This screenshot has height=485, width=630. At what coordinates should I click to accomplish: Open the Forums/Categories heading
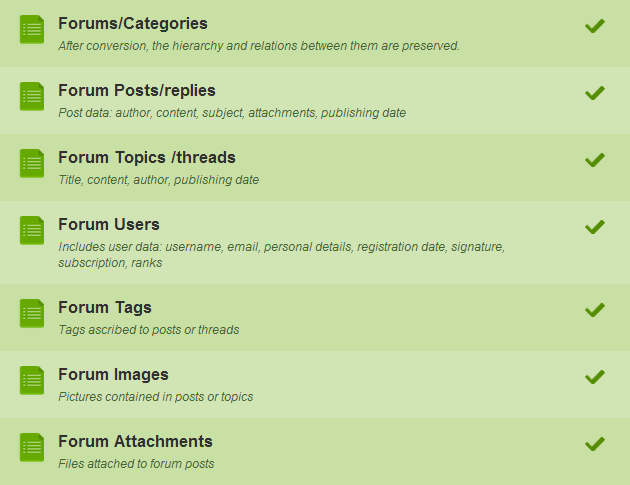133,24
